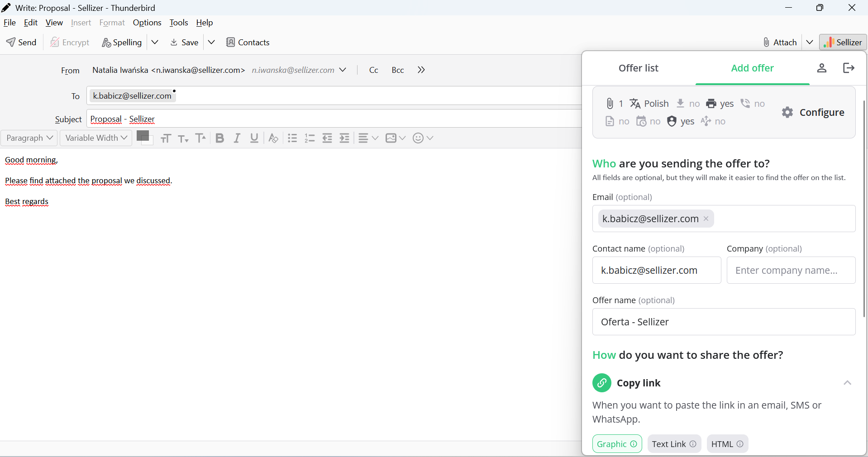
Task: Toggle underline formatting
Action: (254, 138)
